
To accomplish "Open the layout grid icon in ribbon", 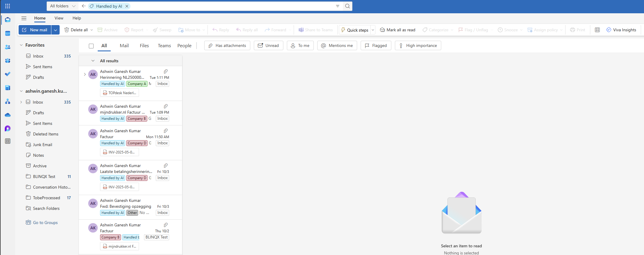I will 597,30.
